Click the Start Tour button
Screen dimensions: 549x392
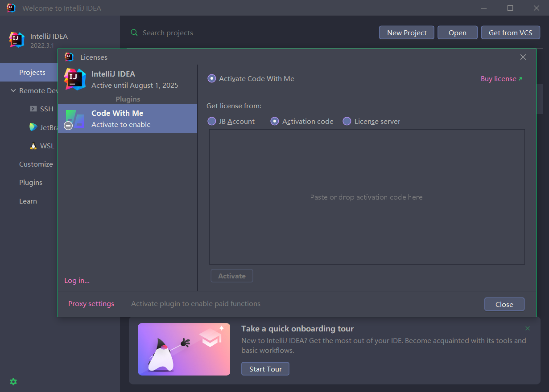coord(265,369)
